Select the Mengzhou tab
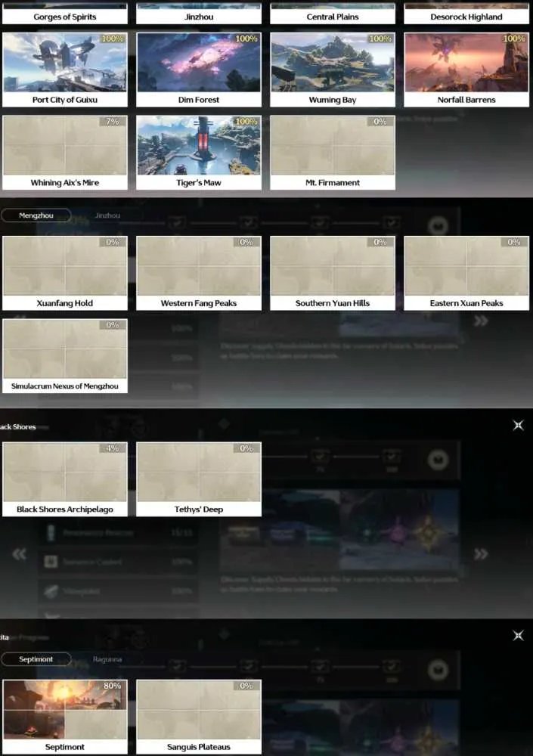The width and height of the screenshot is (533, 756). click(36, 215)
